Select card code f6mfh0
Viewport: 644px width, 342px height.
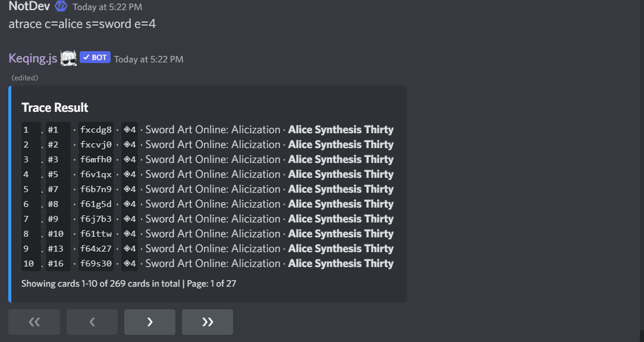[96, 159]
